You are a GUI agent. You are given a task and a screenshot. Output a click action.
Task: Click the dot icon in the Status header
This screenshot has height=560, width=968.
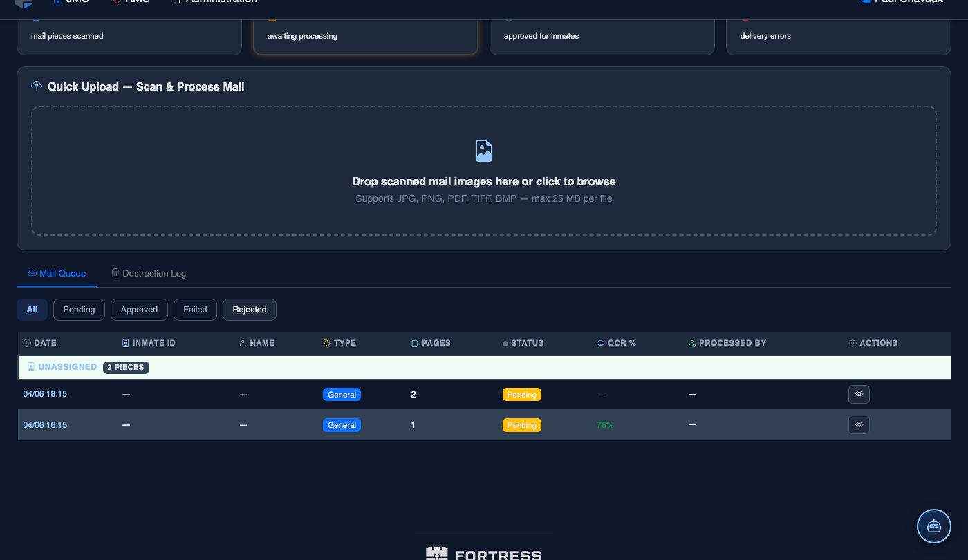pyautogui.click(x=505, y=344)
